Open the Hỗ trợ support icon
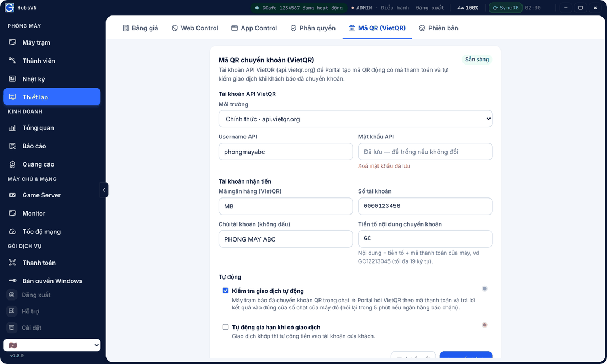 pyautogui.click(x=12, y=311)
